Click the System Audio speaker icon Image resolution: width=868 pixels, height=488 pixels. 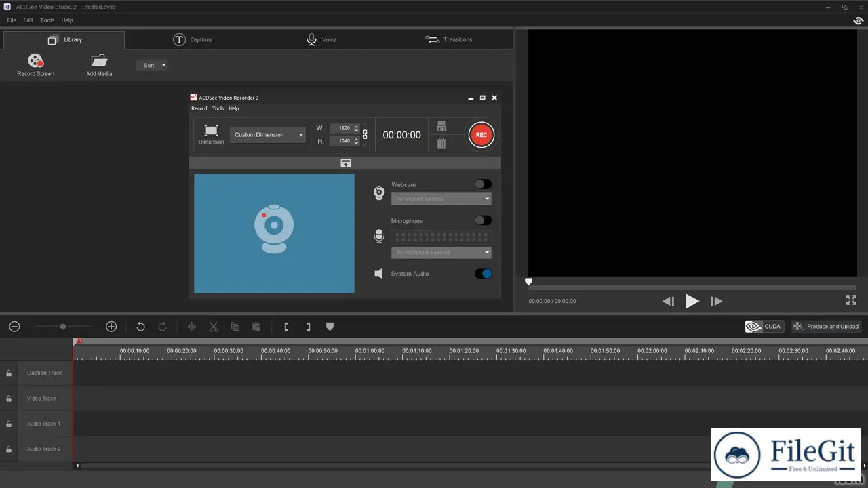point(379,274)
